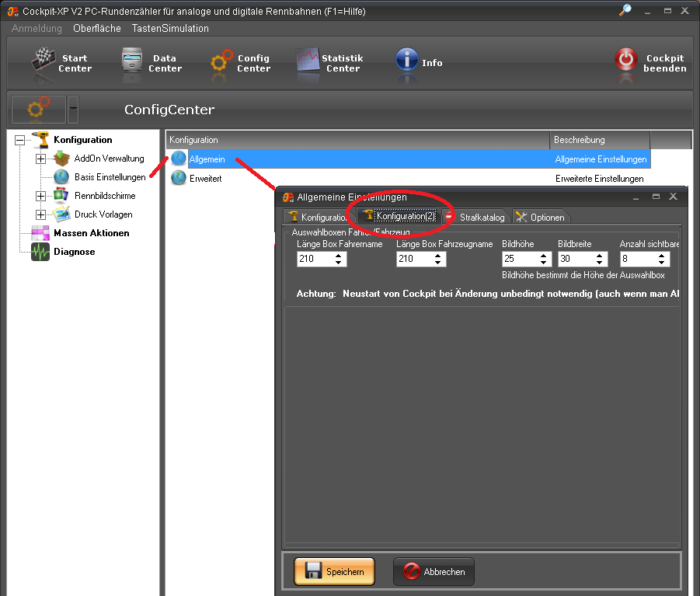Screen dimensions: 700x596
Task: Switch to the Strafkatalog tab
Action: 476,217
